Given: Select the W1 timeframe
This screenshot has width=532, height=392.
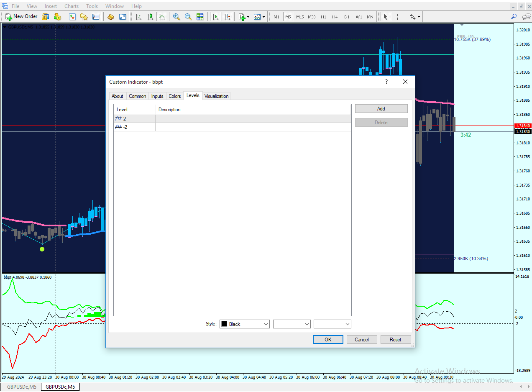Looking at the screenshot, I should tap(359, 17).
